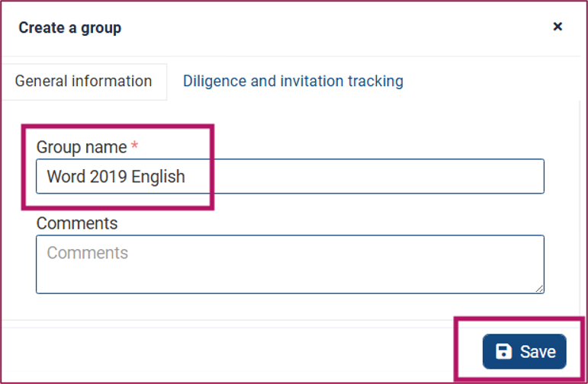Click the 'Save' text on the blue button
This screenshot has width=588, height=384.
coord(538,352)
